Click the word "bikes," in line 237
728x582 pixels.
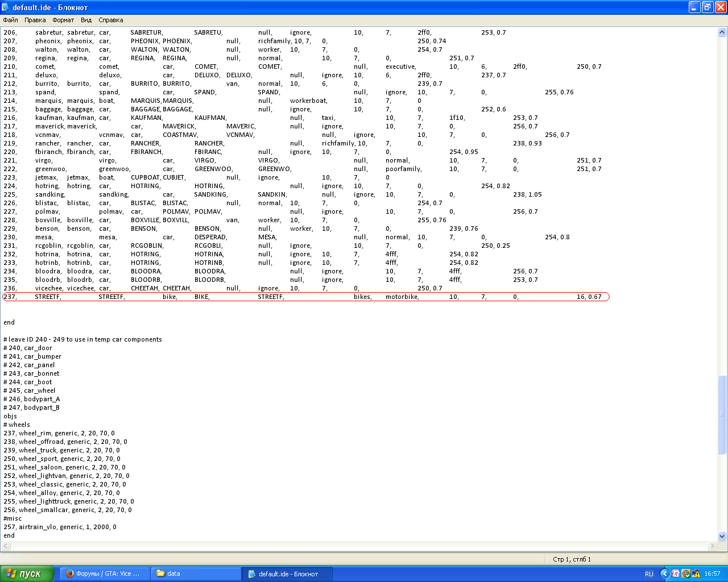pos(363,297)
